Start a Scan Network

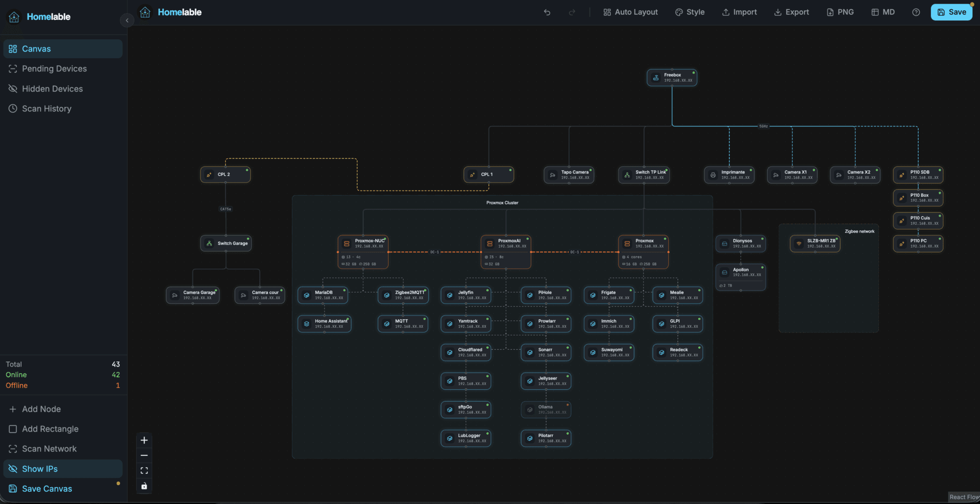pyautogui.click(x=49, y=448)
